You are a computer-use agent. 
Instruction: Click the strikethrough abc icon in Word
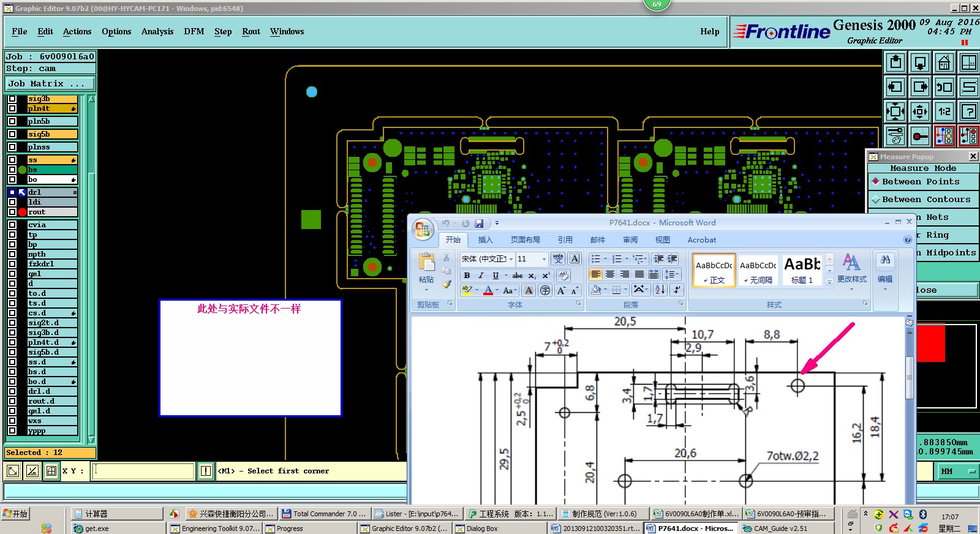pos(518,276)
